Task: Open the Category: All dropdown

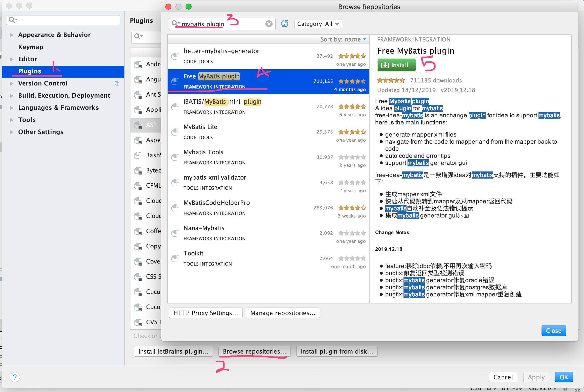Action: click(318, 24)
